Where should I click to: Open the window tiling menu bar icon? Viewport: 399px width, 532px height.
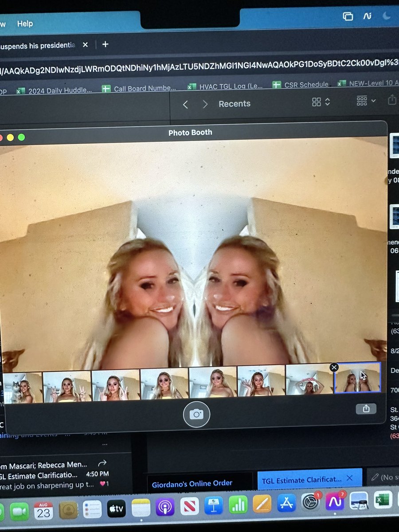[348, 16]
